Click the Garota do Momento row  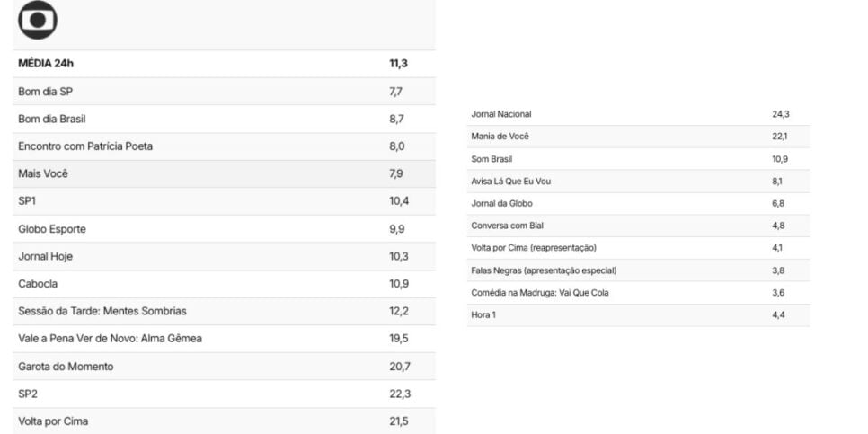pos(224,367)
